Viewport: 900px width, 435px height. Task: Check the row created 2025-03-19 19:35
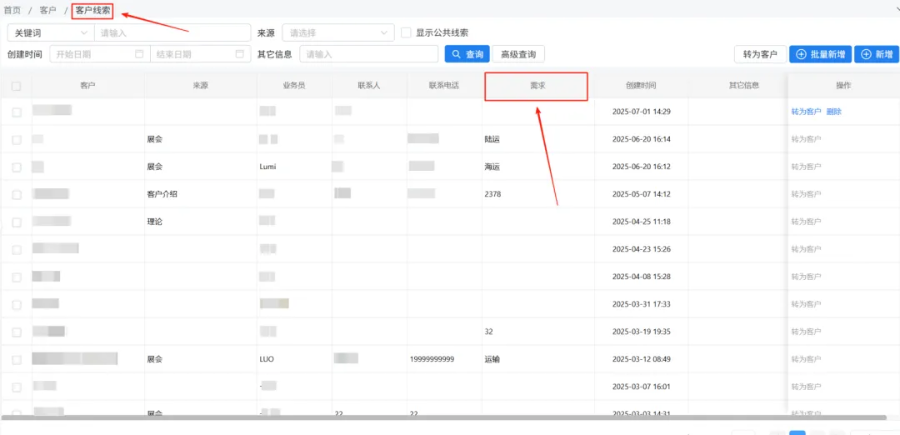pos(17,332)
